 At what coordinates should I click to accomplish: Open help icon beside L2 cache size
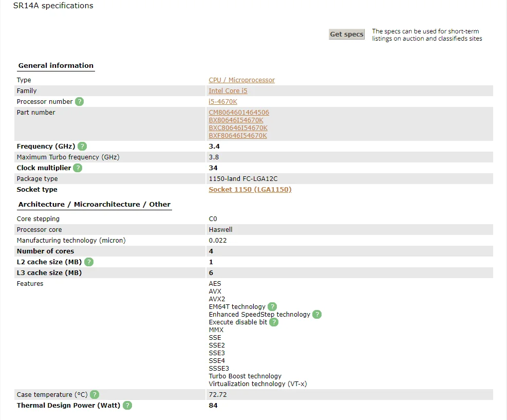tap(88, 262)
